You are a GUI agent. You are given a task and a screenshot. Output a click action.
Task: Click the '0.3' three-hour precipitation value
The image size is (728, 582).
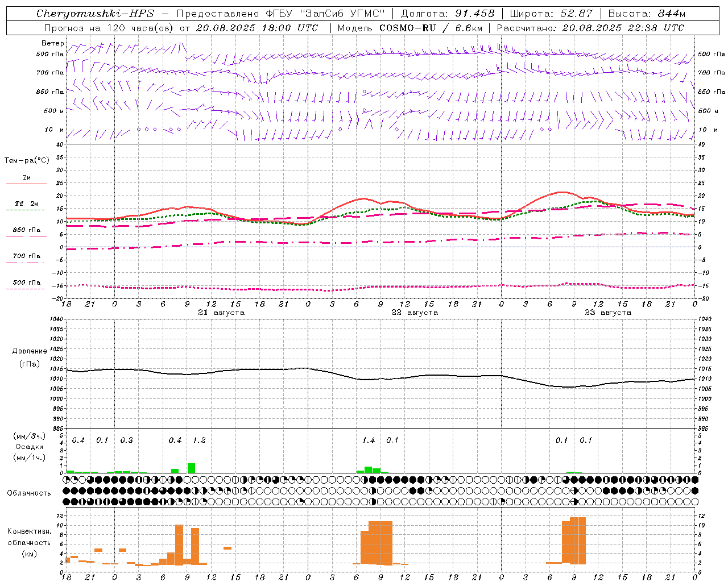[x=126, y=440]
